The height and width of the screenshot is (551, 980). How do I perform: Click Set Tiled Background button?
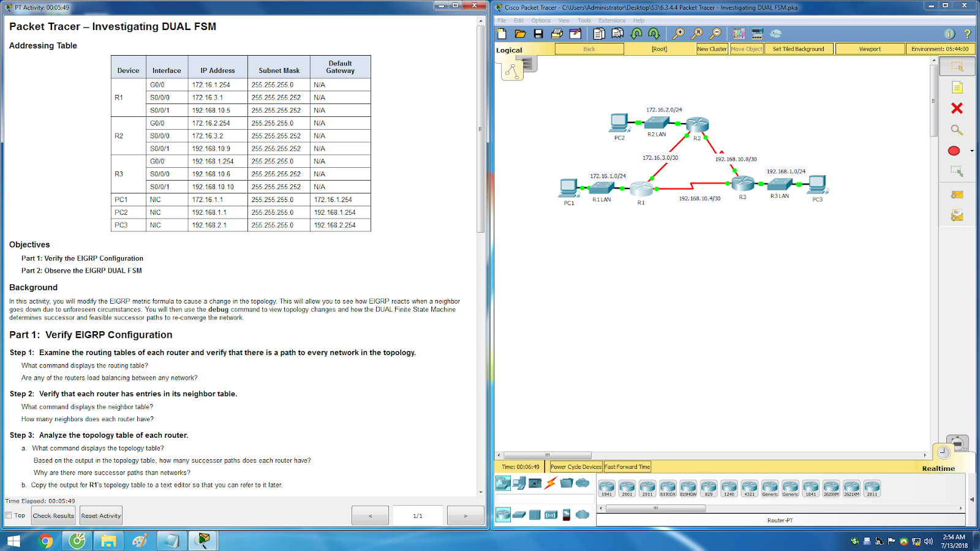(798, 49)
